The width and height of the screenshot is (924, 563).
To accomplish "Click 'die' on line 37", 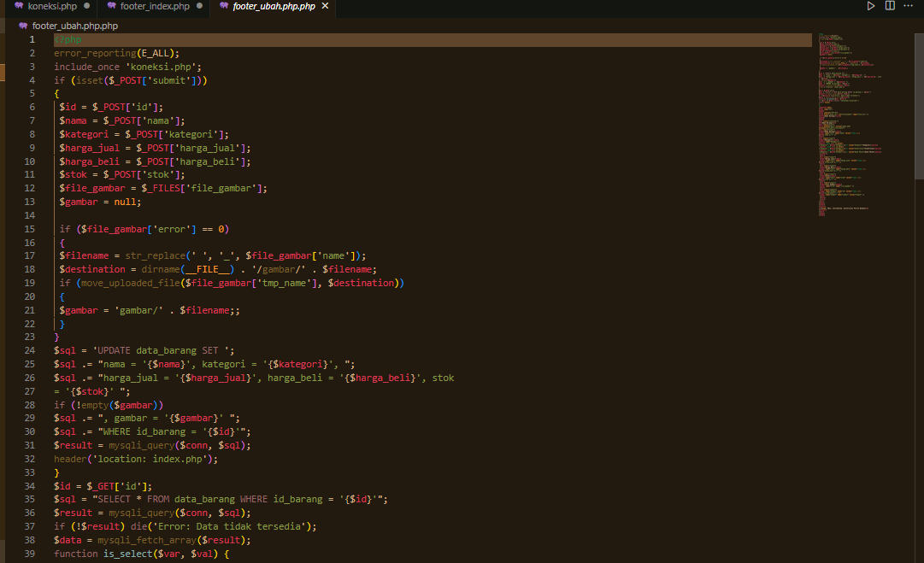I will 138,526.
